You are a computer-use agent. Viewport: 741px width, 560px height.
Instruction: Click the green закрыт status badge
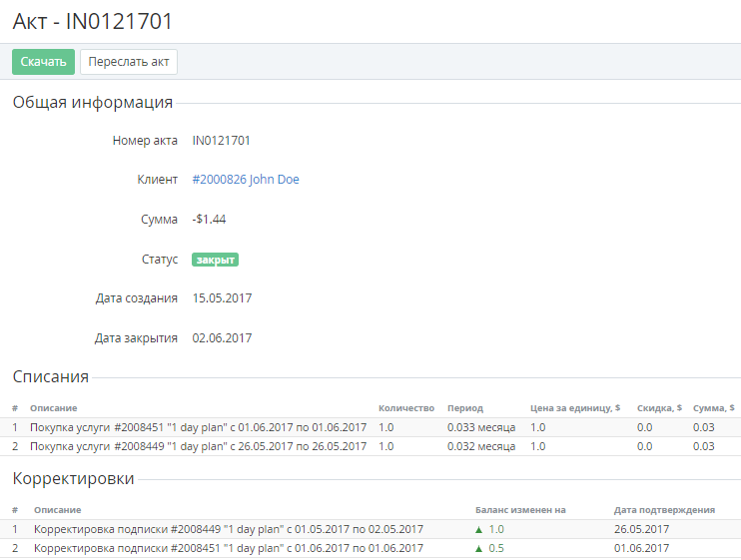(215, 260)
